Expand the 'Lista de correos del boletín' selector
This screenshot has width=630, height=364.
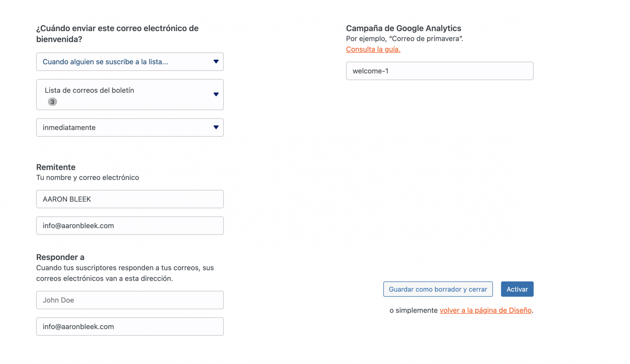pos(130,95)
